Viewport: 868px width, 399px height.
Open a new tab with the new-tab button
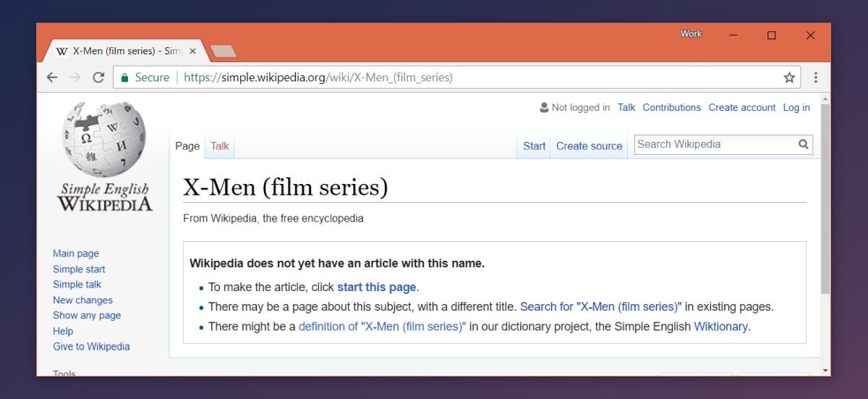coord(223,51)
